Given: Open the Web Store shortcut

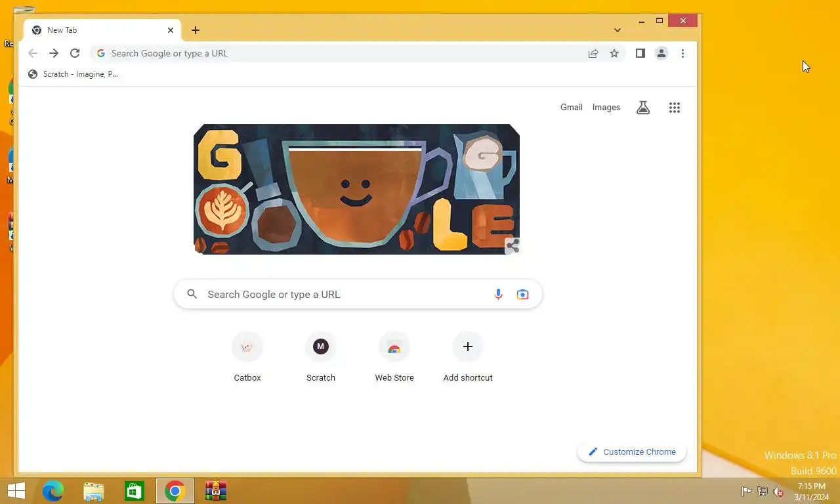Looking at the screenshot, I should tap(394, 358).
